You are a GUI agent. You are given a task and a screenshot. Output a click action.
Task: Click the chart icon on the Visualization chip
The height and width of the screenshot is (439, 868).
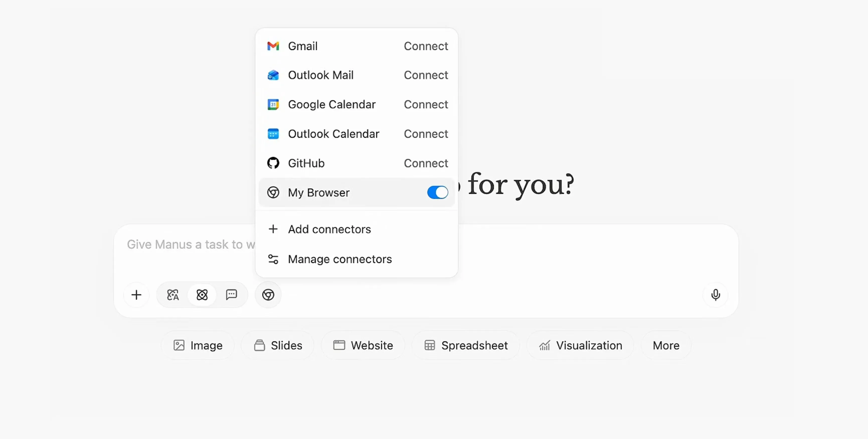click(545, 345)
